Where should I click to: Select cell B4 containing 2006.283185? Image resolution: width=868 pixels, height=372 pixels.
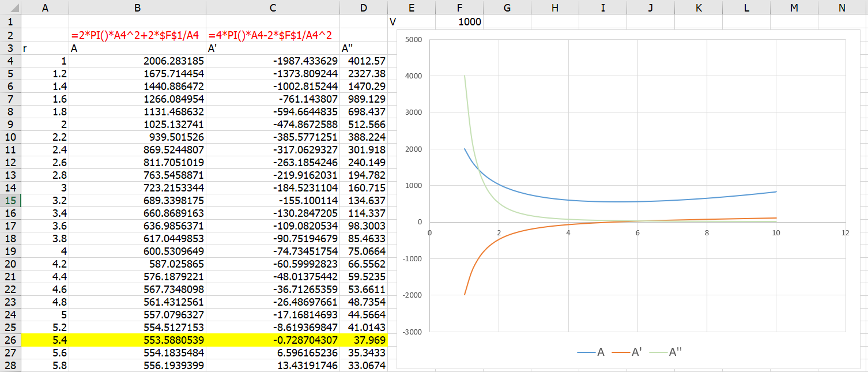coord(137,60)
